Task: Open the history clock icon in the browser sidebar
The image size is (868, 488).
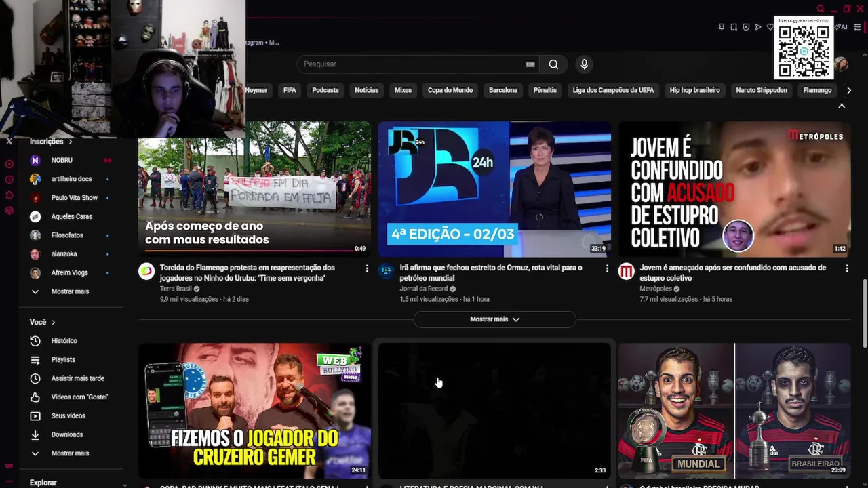Action: point(9,180)
